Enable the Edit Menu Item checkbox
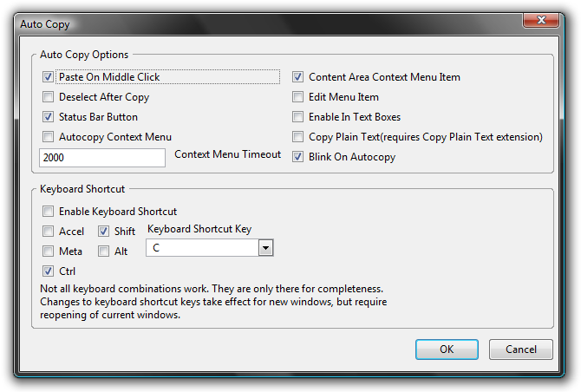581x392 pixels. pos(297,97)
